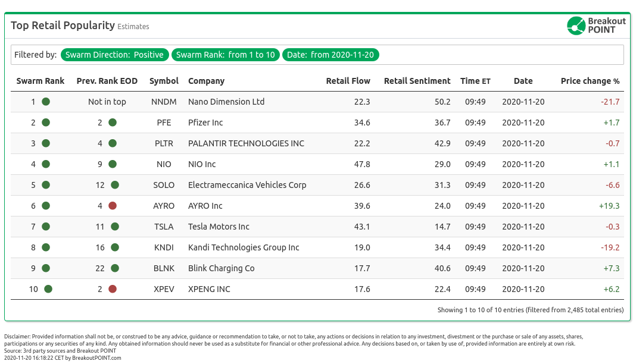This screenshot has width=633, height=364.
Task: Click the Pfizer Inc company name
Action: pyautogui.click(x=205, y=123)
